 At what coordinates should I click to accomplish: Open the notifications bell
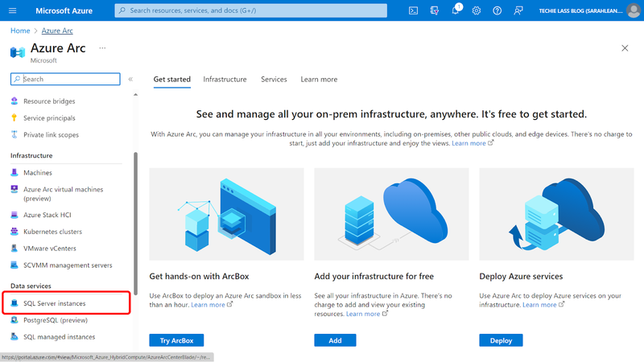point(456,10)
